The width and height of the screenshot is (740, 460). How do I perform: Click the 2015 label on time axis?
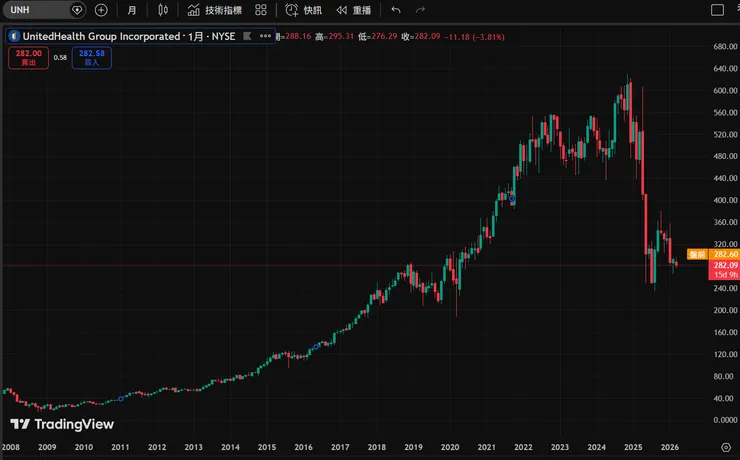(x=267, y=447)
